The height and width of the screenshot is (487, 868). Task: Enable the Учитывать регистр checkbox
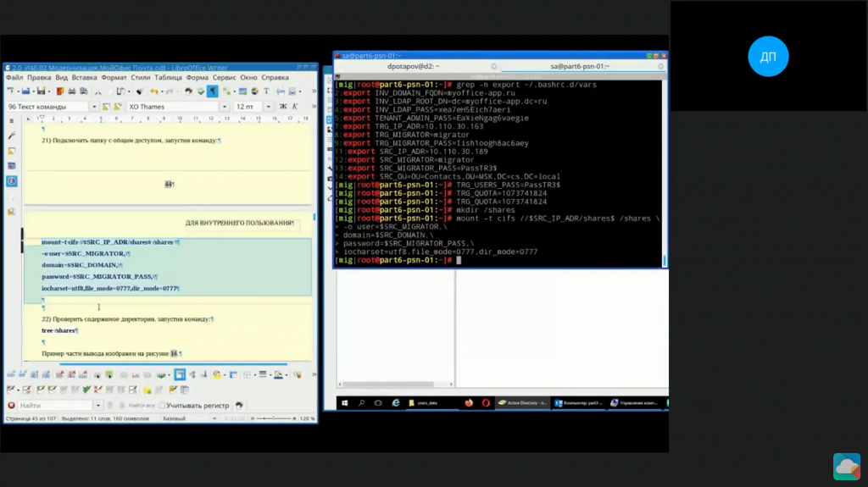162,406
